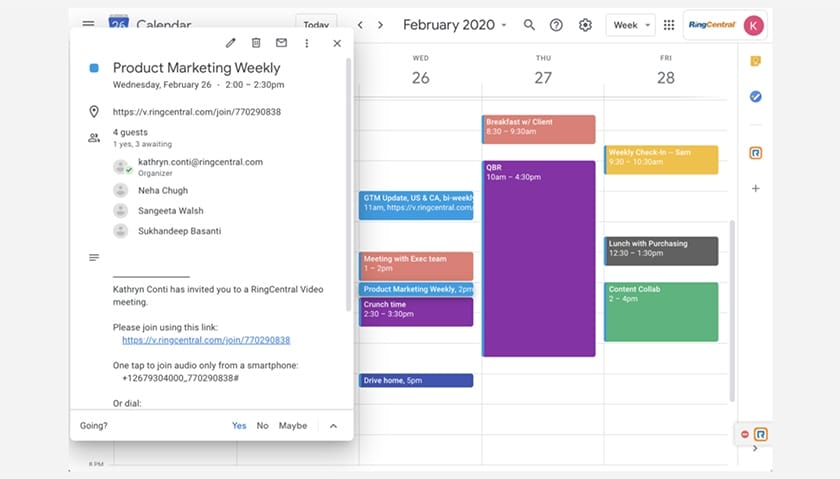The width and height of the screenshot is (840, 479).
Task: Select Product Marketing Weekly event in grid
Action: 416,289
